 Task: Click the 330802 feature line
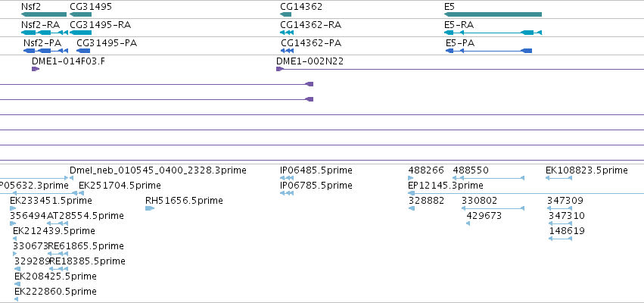(x=493, y=208)
